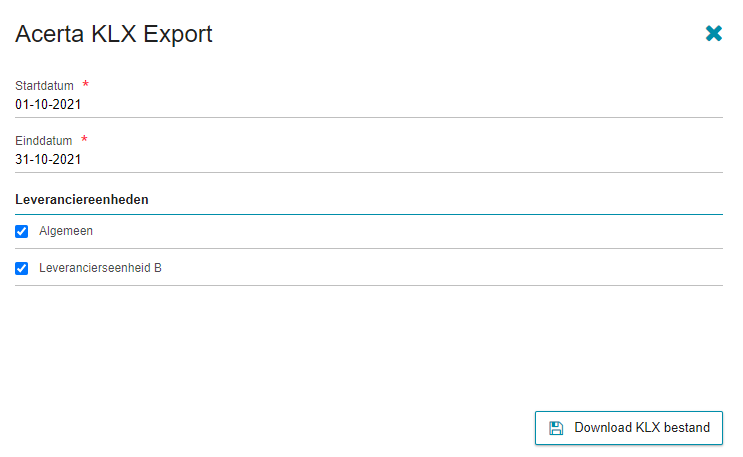Click the word Export in the title

coord(178,35)
